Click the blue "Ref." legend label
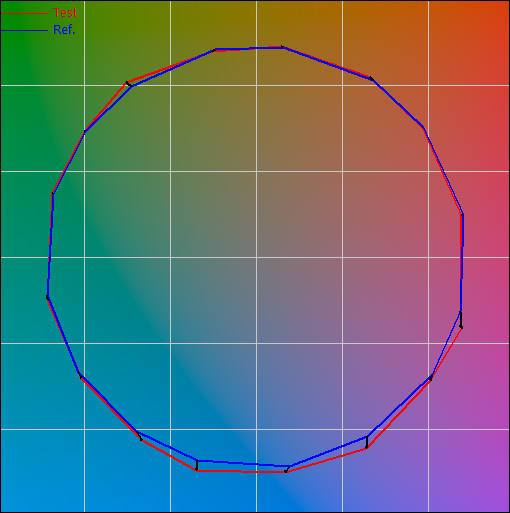Viewport: 510px width, 513px height. pyautogui.click(x=64, y=30)
